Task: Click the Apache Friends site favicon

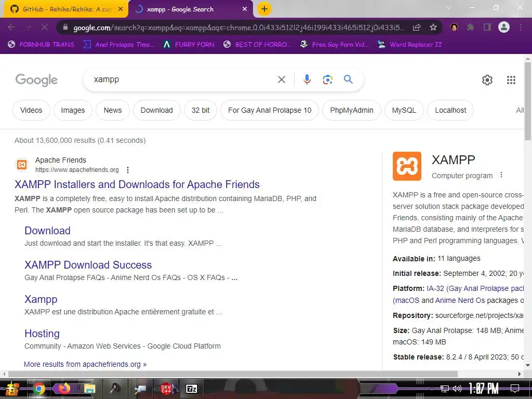Action: pos(22,165)
